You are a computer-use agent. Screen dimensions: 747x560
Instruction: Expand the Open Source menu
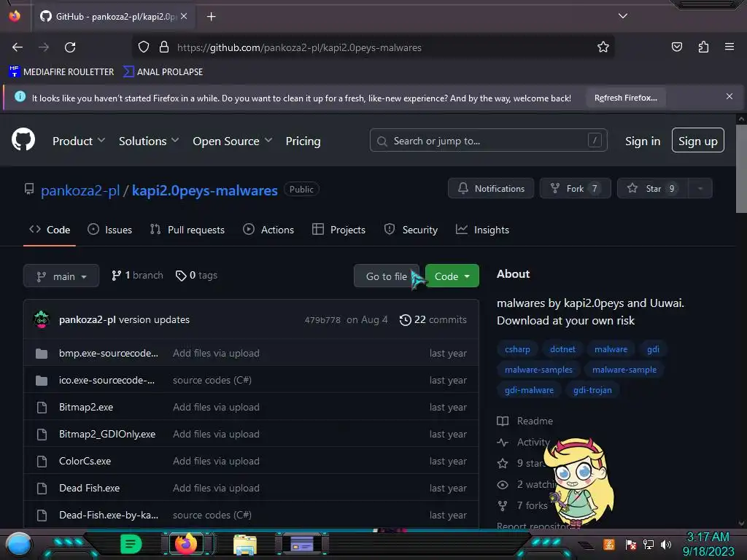click(232, 141)
